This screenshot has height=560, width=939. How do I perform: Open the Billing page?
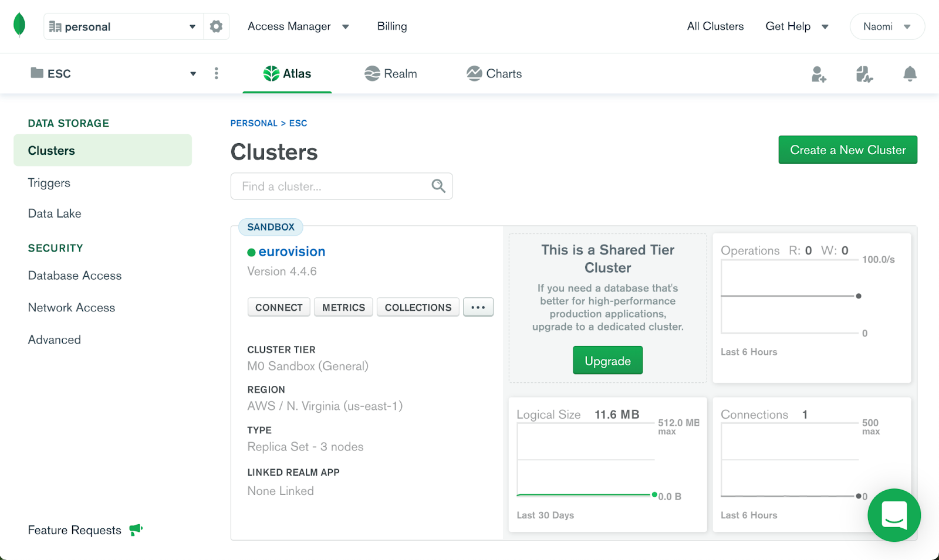[x=392, y=26]
